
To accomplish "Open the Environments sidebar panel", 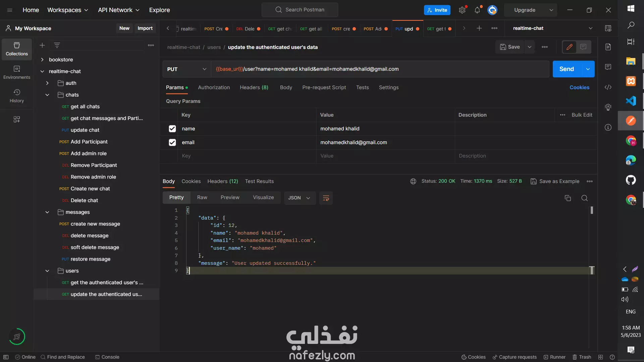I will tap(17, 72).
